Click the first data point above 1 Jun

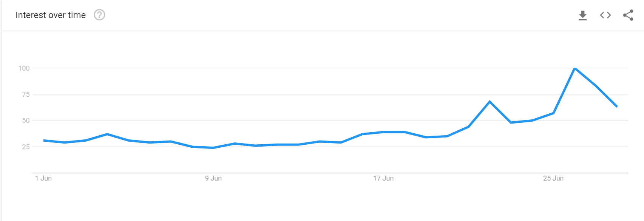tap(44, 141)
